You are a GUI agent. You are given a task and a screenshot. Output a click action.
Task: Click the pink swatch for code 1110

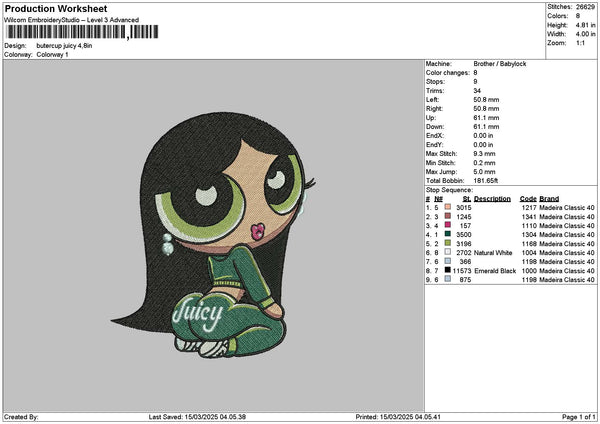[x=447, y=225]
